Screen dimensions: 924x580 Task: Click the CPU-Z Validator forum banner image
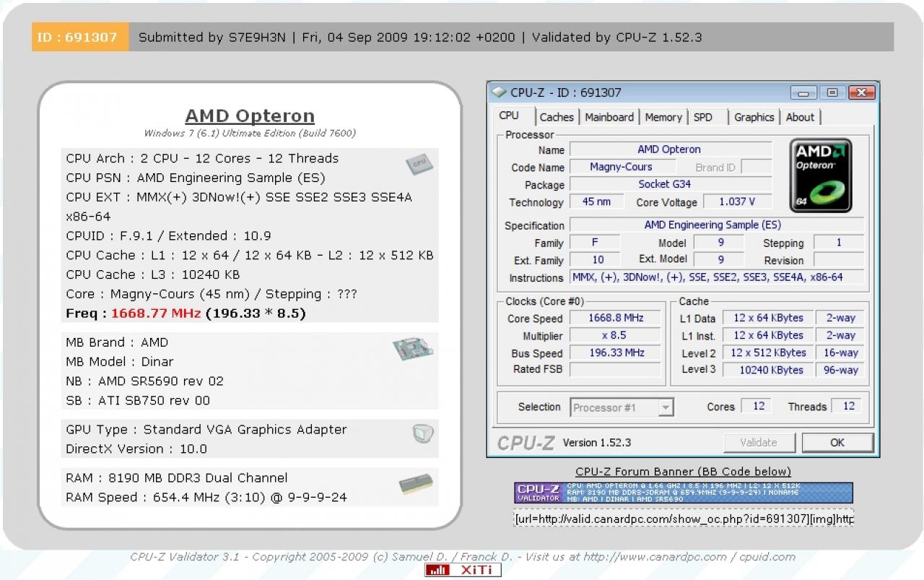pos(684,493)
